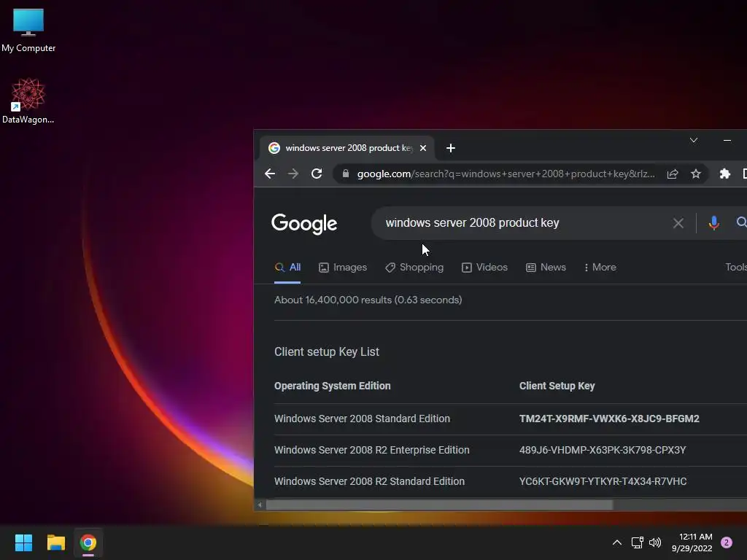Minimize the Chrome window
The image size is (747, 560).
tap(727, 140)
